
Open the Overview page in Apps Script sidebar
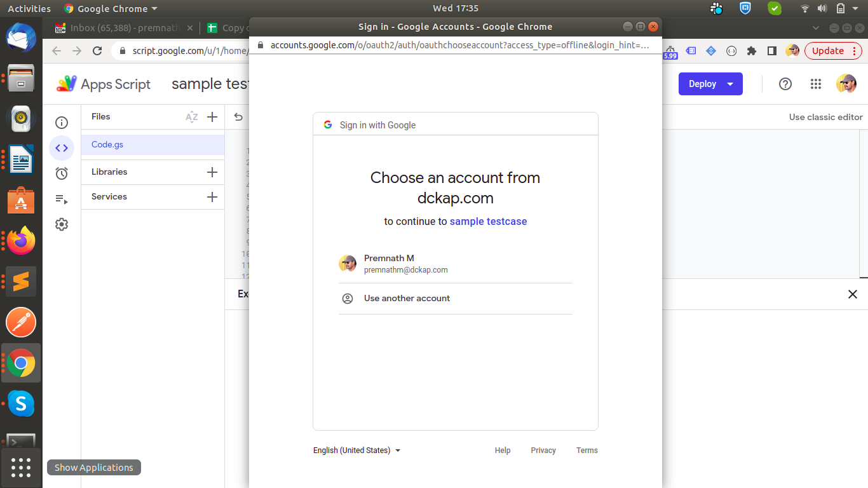(x=62, y=123)
